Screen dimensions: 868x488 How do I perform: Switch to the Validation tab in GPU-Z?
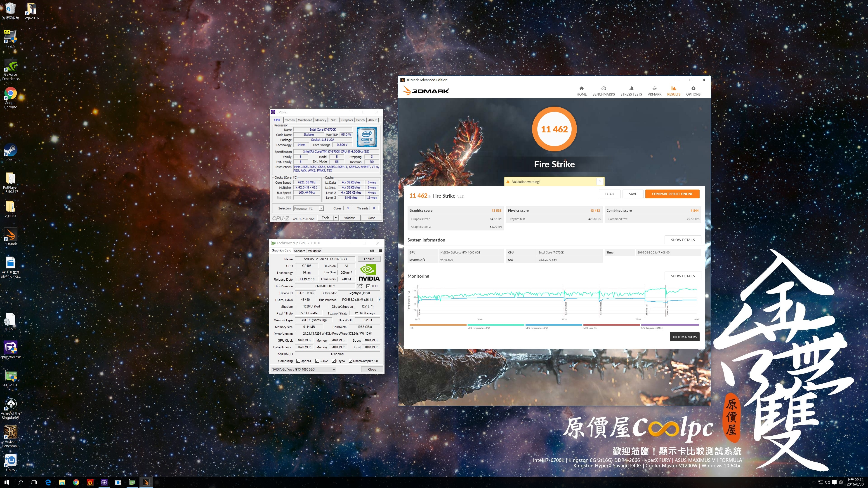315,251
